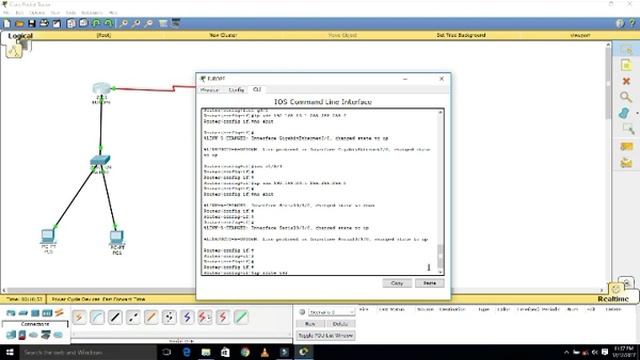This screenshot has width=640, height=360.
Task: Select the wireless devices category
Action: pos(47,313)
